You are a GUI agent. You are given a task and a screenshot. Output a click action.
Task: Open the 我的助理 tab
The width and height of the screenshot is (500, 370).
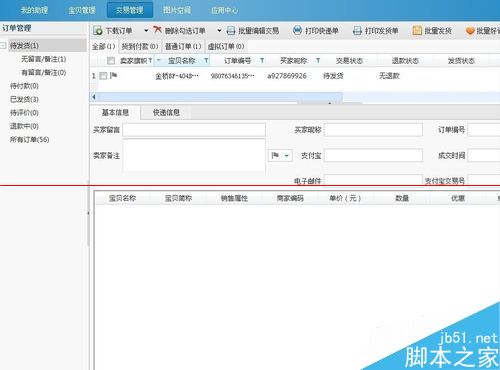point(34,10)
